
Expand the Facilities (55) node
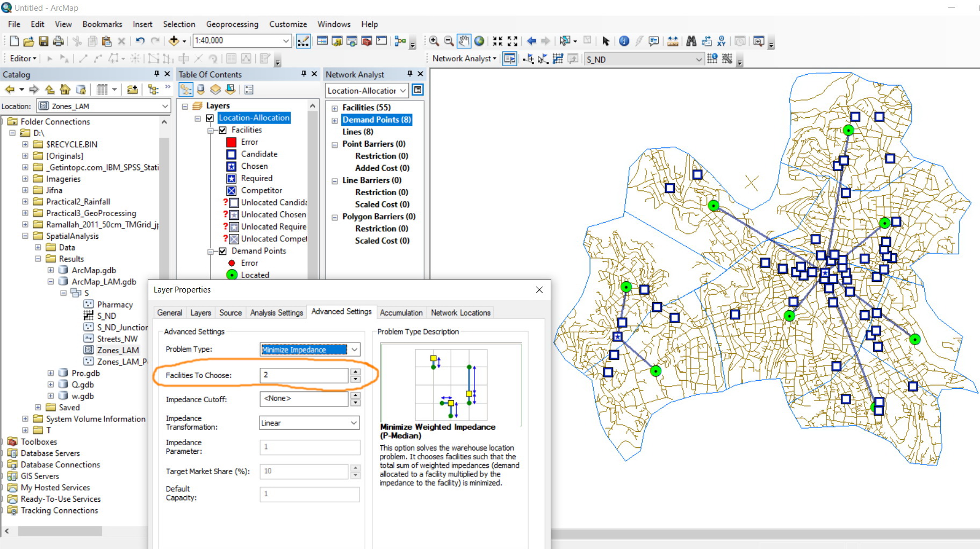point(335,108)
